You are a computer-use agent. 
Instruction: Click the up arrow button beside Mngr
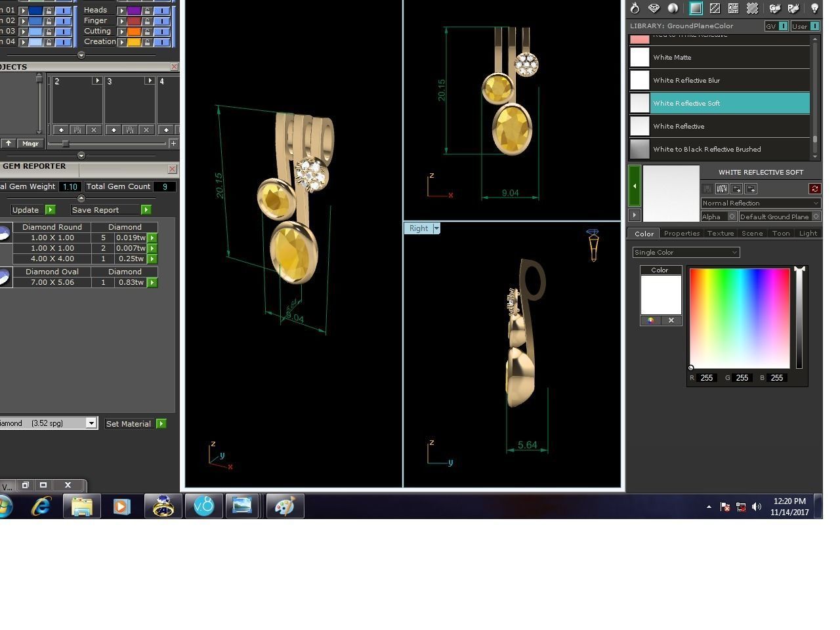(9, 143)
